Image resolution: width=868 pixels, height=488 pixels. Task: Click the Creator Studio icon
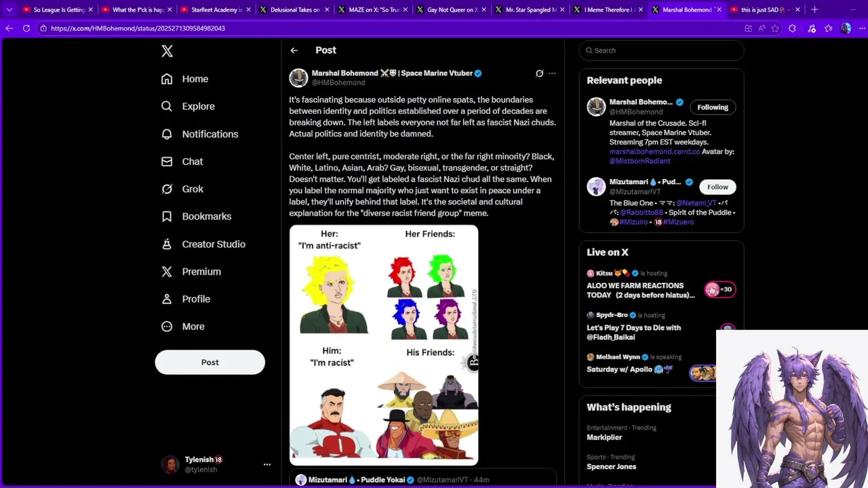point(167,244)
